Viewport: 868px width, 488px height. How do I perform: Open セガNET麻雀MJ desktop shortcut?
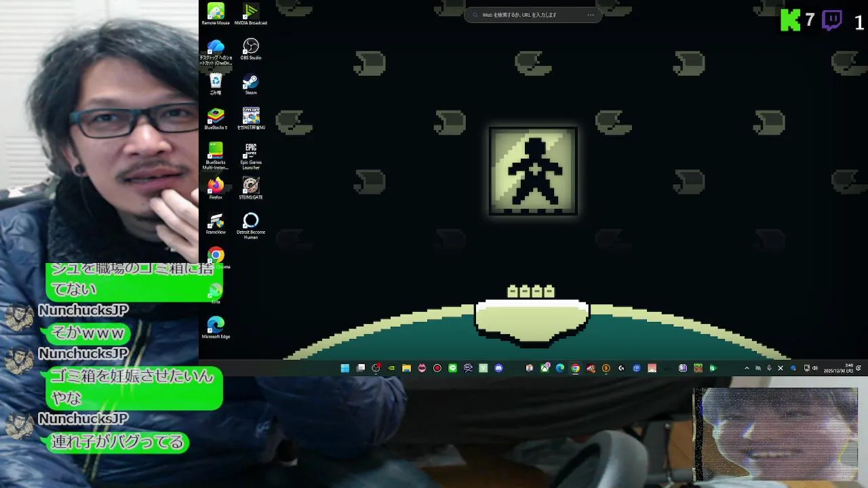[251, 119]
